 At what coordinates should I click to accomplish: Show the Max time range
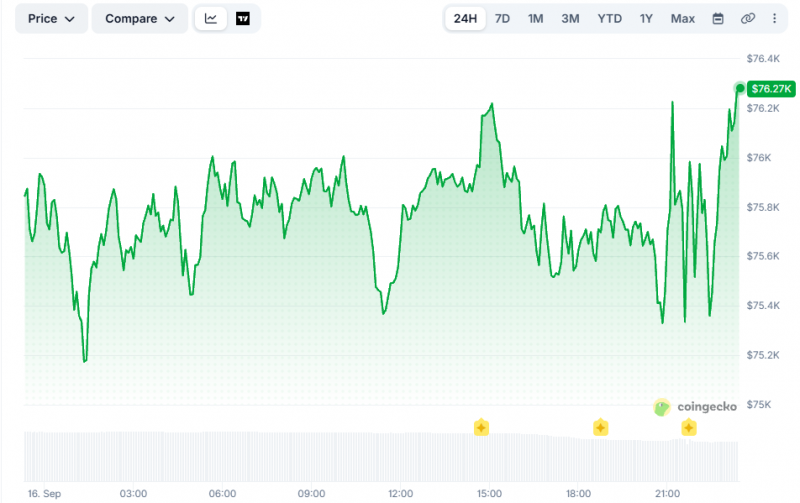coord(683,19)
